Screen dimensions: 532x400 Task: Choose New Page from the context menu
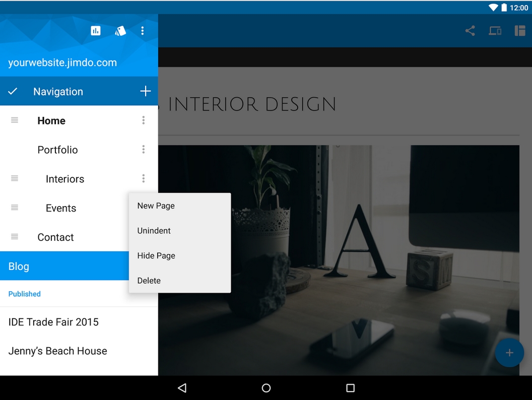(180, 206)
